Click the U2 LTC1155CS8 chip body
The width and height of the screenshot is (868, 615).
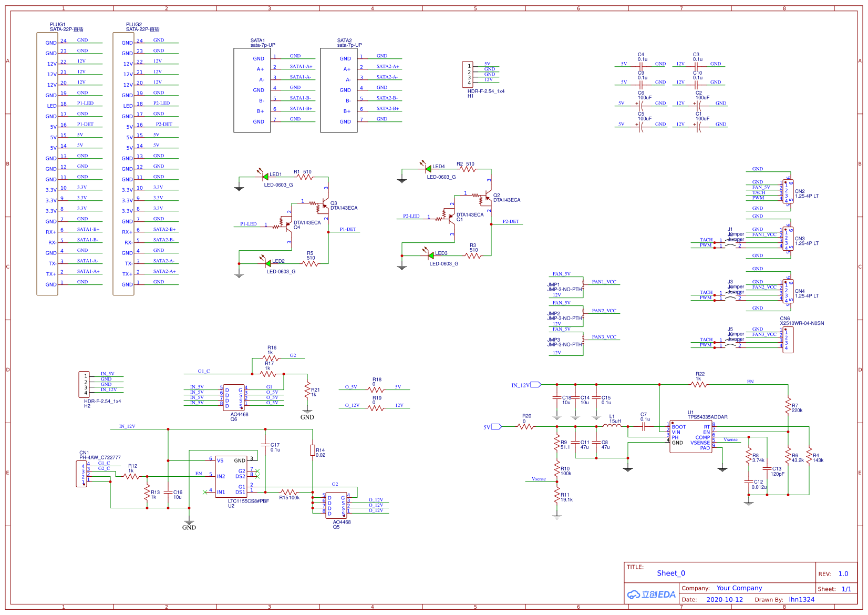(x=231, y=477)
